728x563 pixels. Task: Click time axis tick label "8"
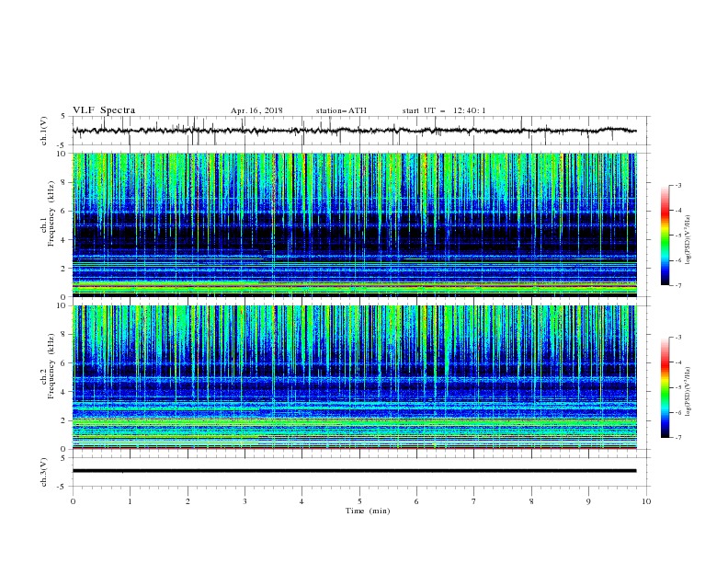tap(531, 501)
